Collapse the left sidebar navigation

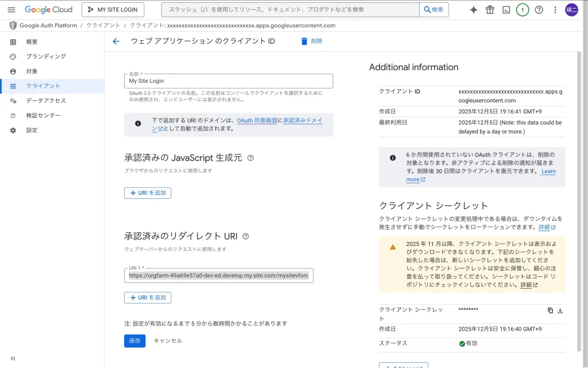[x=13, y=358]
